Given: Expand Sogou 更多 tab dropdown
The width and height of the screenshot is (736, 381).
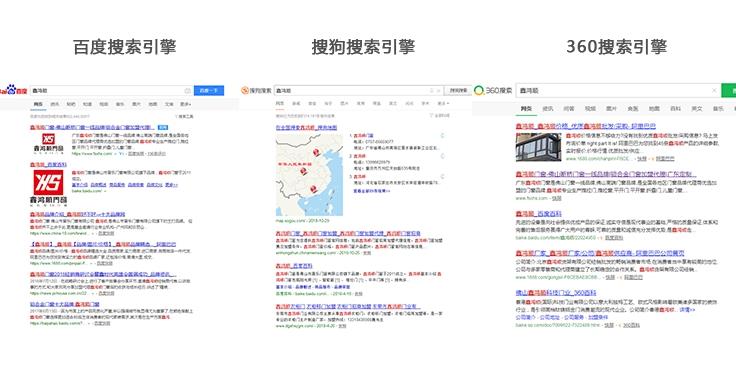Looking at the screenshot, I should 443,103.
